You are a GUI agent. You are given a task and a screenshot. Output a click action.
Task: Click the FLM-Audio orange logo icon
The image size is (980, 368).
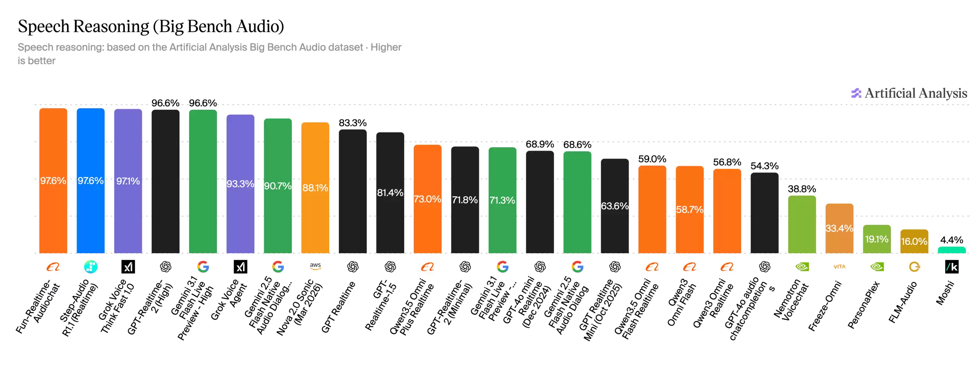(914, 267)
